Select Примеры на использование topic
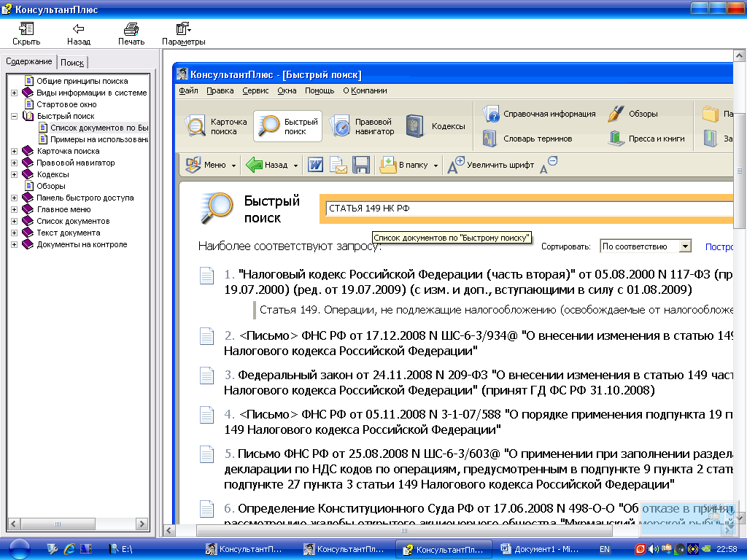This screenshot has width=747, height=560. pos(99,139)
